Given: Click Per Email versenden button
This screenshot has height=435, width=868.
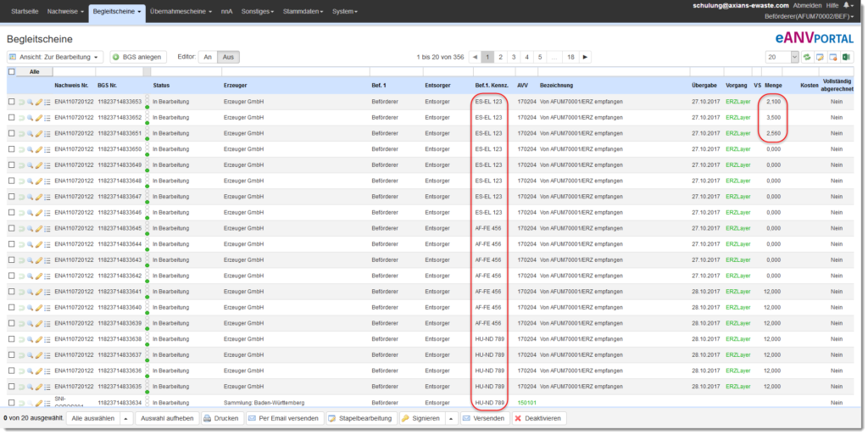Looking at the screenshot, I should [283, 418].
